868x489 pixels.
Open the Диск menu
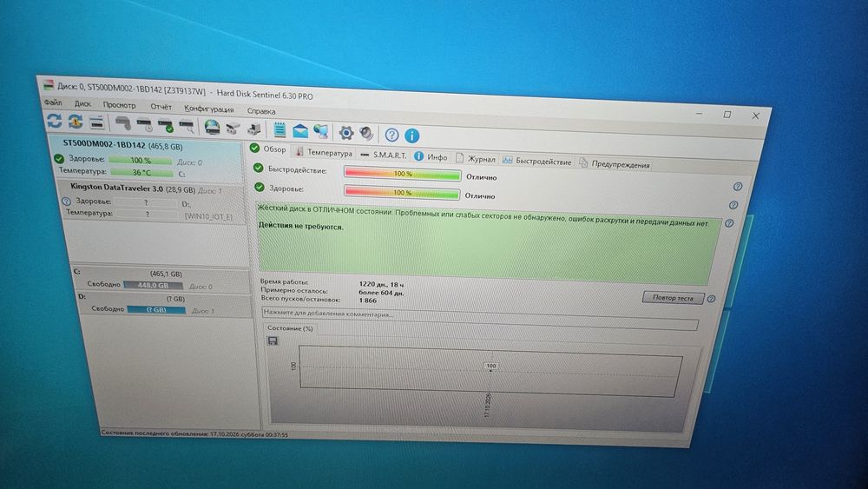click(82, 103)
